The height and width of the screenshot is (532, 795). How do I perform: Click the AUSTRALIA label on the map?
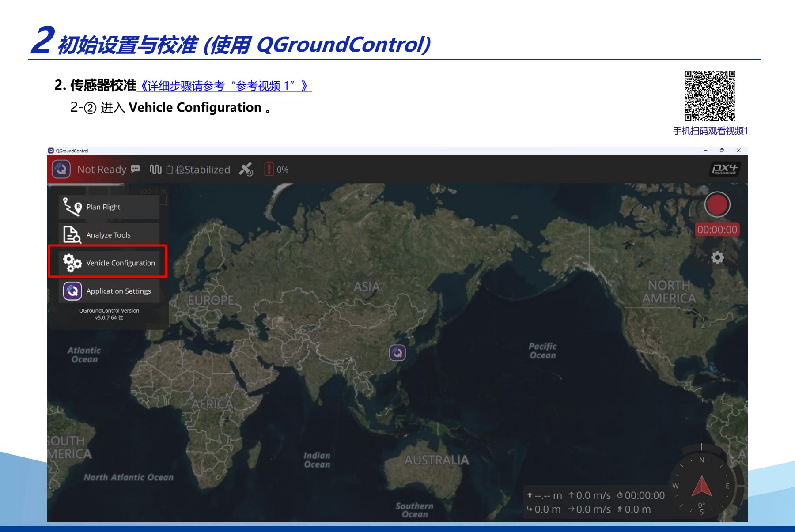(x=437, y=460)
